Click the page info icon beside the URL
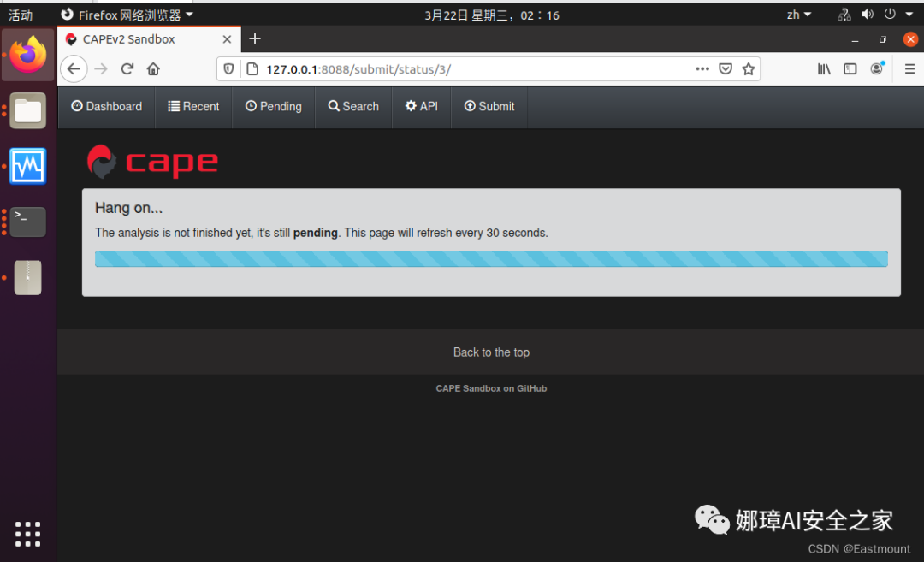This screenshot has height=562, width=924. click(252, 69)
